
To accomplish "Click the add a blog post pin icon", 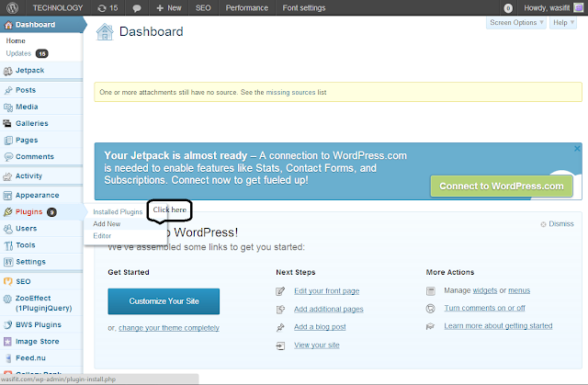I will (280, 328).
